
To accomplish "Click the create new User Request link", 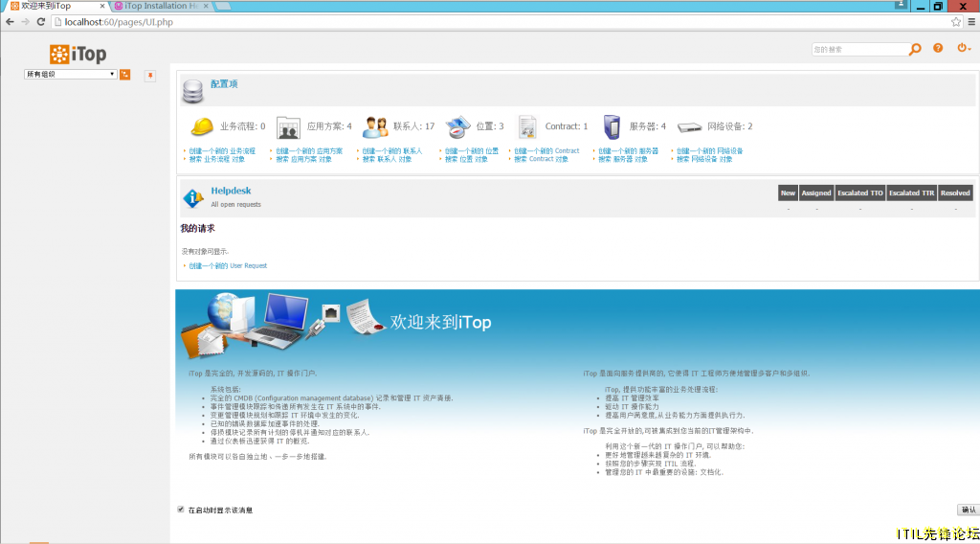I will click(x=228, y=265).
